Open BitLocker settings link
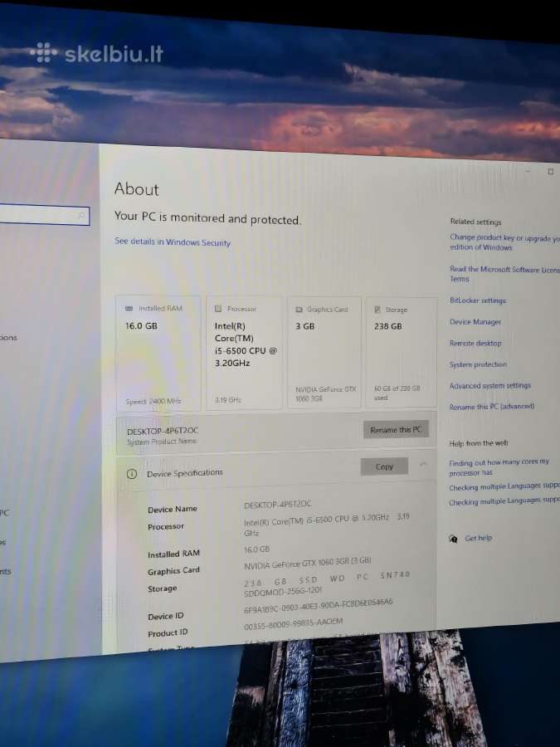Viewport: 560px width, 747px height. (x=478, y=300)
